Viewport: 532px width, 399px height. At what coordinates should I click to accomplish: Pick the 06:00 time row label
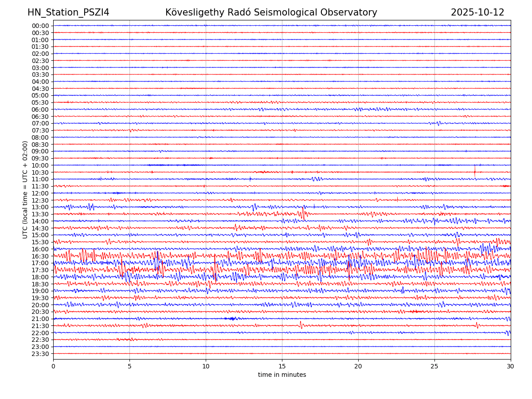tap(40, 110)
